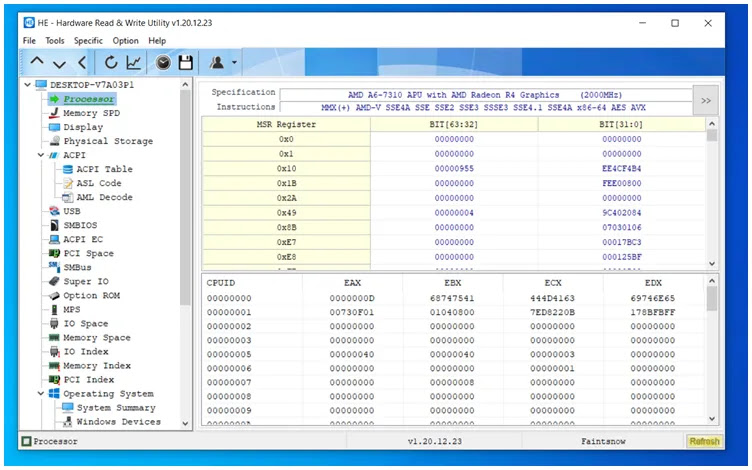Click EAX value 00730F01 in CPUID table
This screenshot has height=470, width=752.
click(352, 312)
